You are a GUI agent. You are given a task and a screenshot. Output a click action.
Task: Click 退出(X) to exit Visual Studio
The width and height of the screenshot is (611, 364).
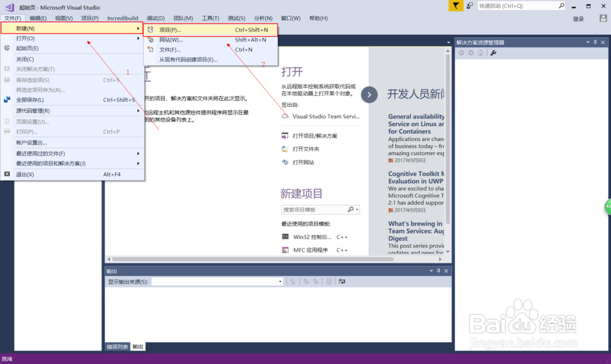click(x=73, y=175)
